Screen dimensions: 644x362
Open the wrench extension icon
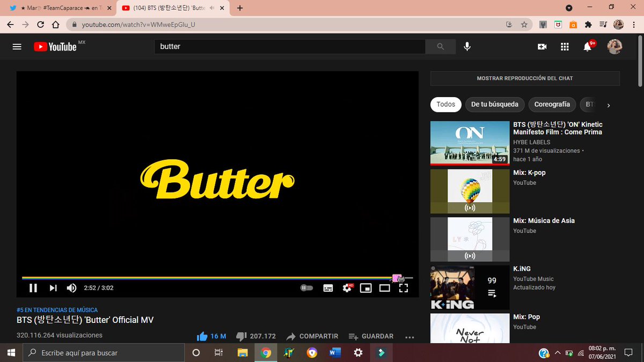click(543, 25)
